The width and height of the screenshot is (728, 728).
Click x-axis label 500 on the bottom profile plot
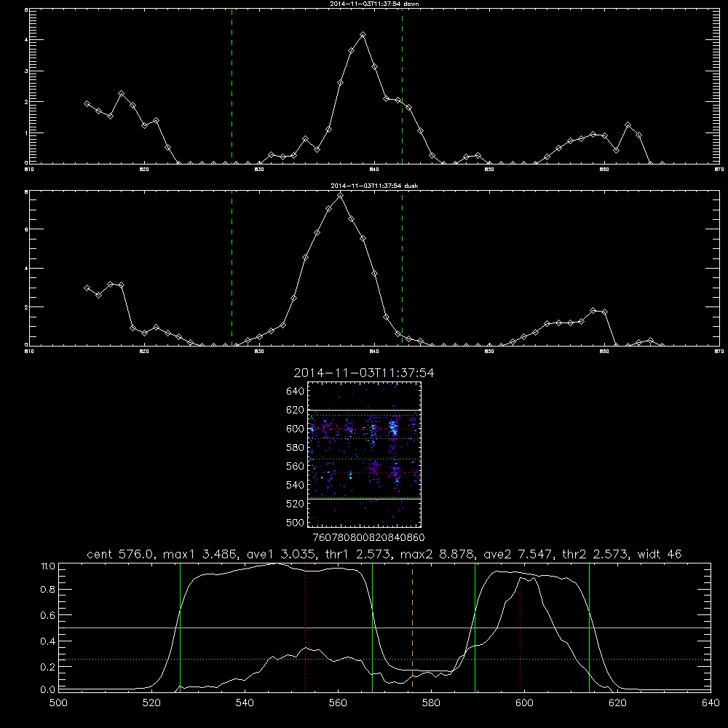58,703
